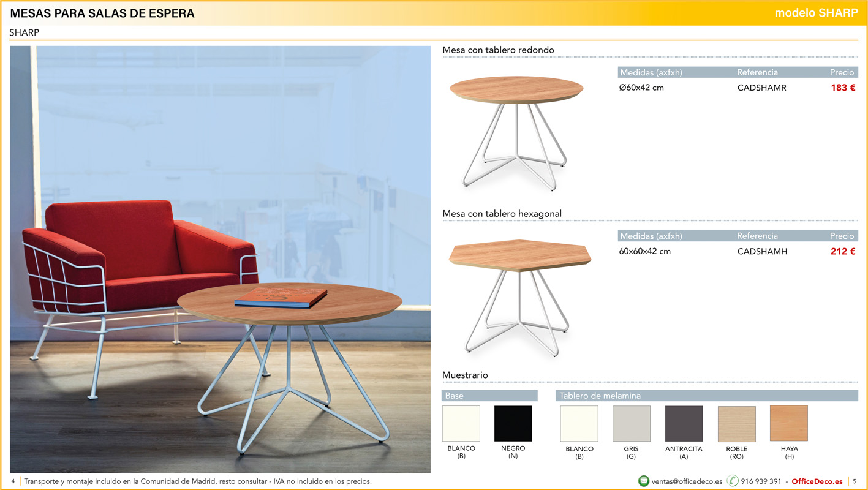
Task: Select the BLANCO (B) base color swatch
Action: [x=461, y=423]
